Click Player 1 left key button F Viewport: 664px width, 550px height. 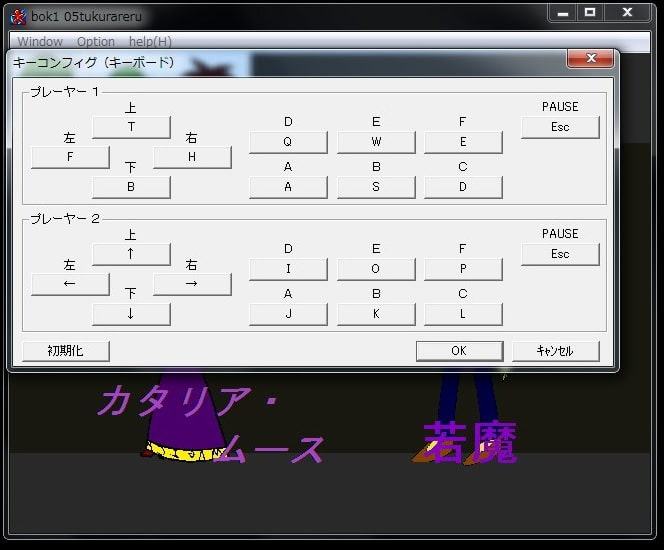[x=70, y=157]
